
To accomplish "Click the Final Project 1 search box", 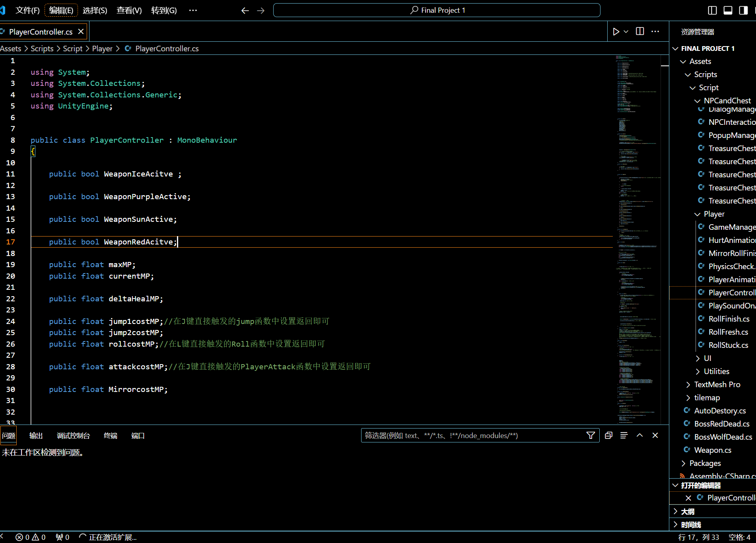I will (x=437, y=10).
